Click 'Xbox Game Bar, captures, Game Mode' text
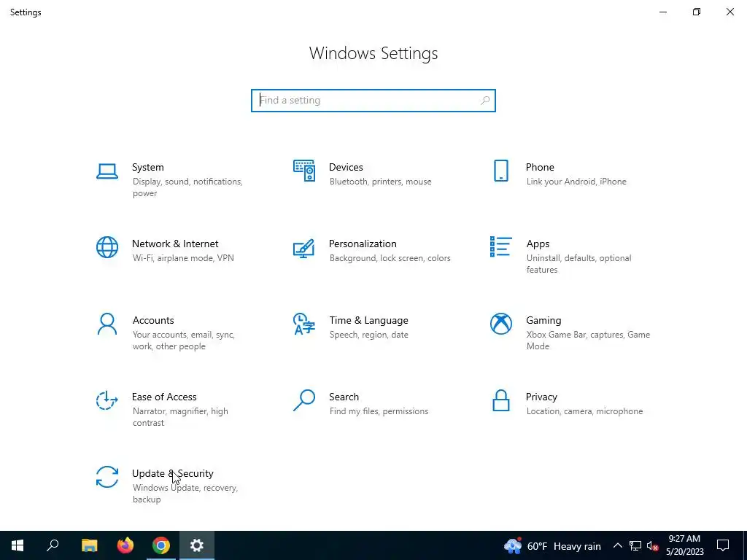This screenshot has height=560, width=747. point(588,341)
